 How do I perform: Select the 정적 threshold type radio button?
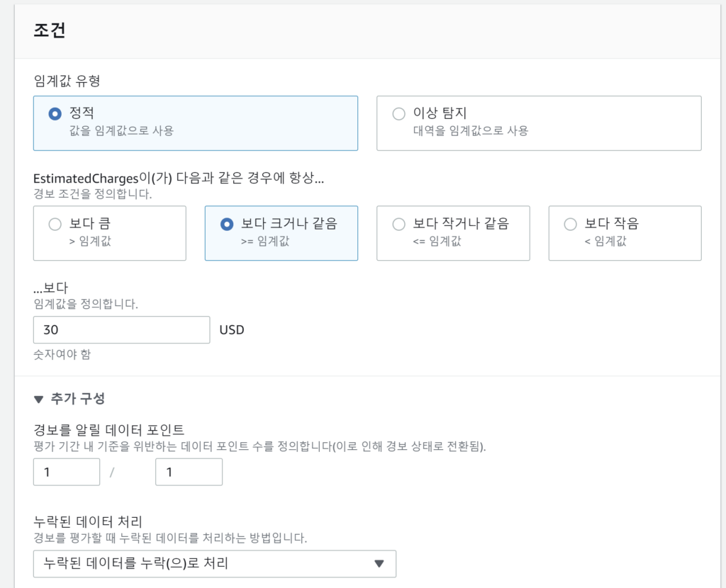[x=55, y=113]
